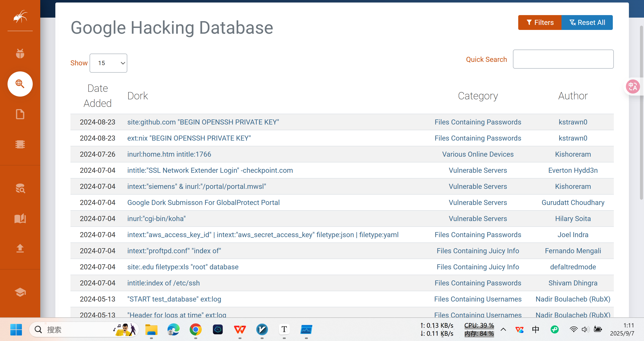Expand the system tray hidden icons chevron

(x=503, y=329)
